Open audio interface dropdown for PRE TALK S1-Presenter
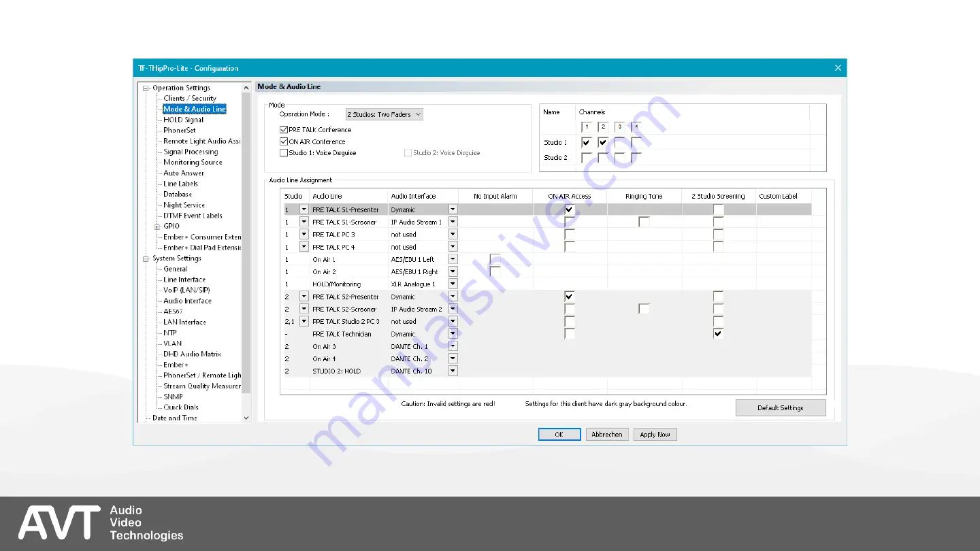Screen dimensions: 980x551 click(453, 210)
